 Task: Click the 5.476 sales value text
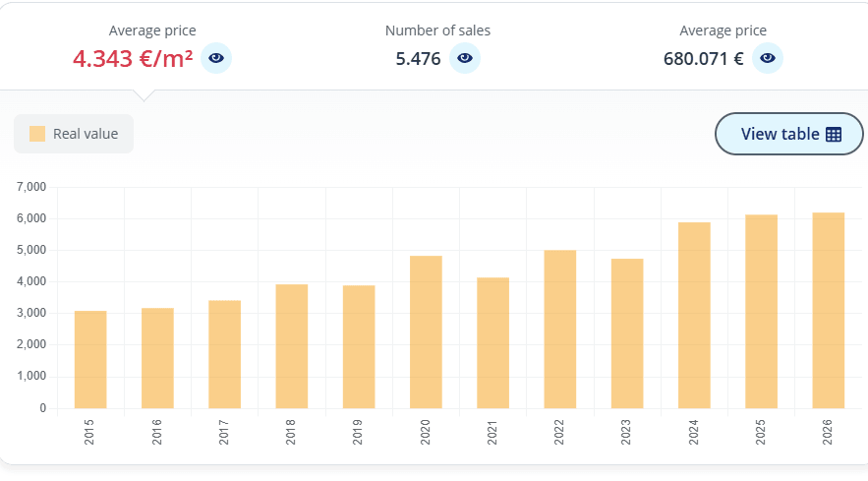[418, 58]
